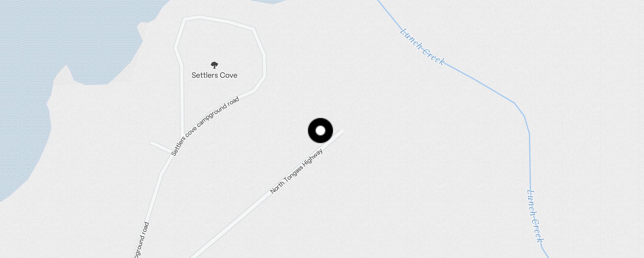
Task: Select the short spur road off campground road
Action: pyautogui.click(x=160, y=147)
